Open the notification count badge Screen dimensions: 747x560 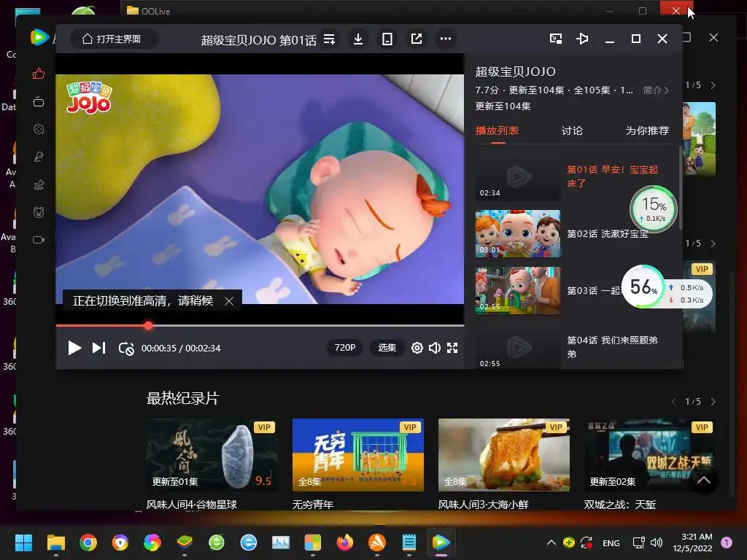(726, 542)
